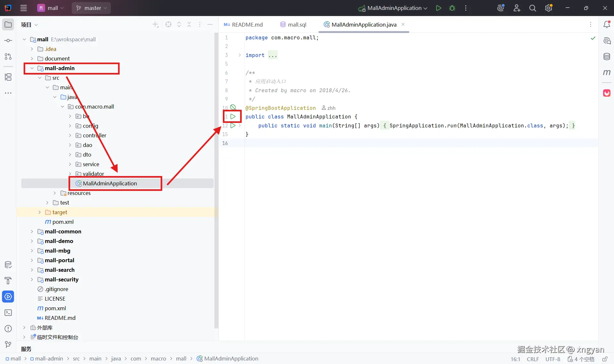
Task: Expand 外部库 external libraries
Action: (x=24, y=328)
